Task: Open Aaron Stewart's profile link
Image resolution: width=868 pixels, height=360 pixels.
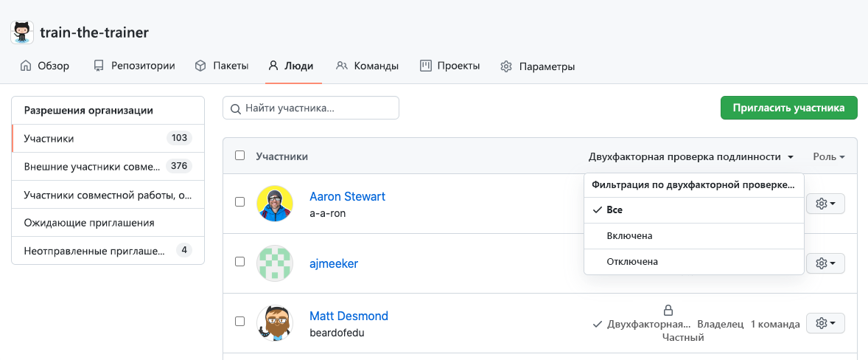Action: [347, 197]
